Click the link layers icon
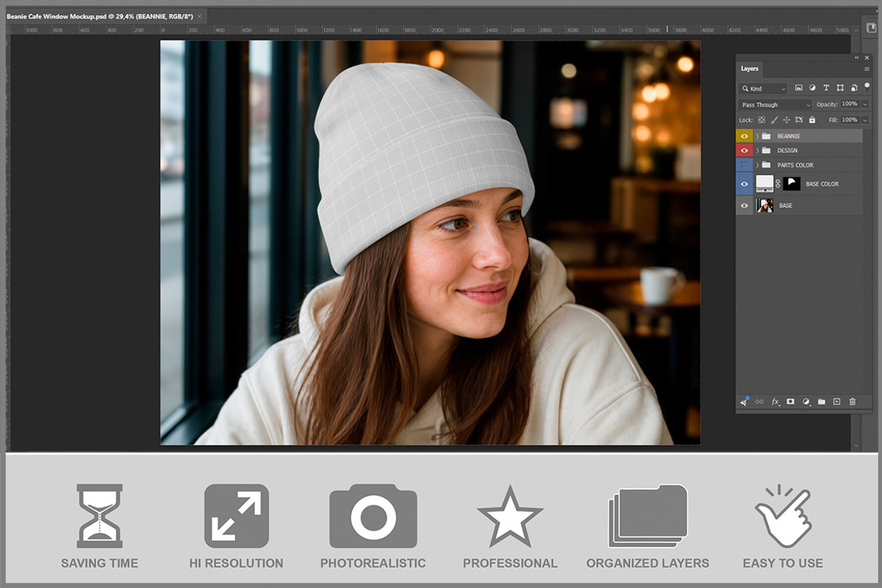 click(x=759, y=402)
